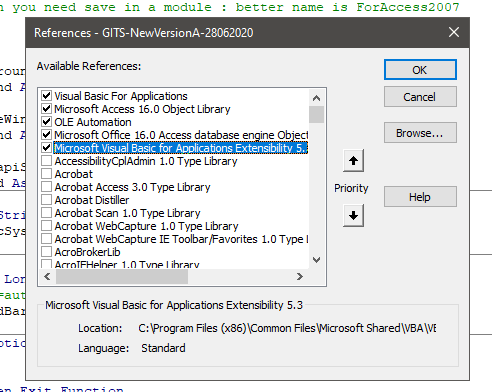The height and width of the screenshot is (392, 492).
Task: Uncheck Visual Basic For Applications reference
Action: pyautogui.click(x=46, y=96)
